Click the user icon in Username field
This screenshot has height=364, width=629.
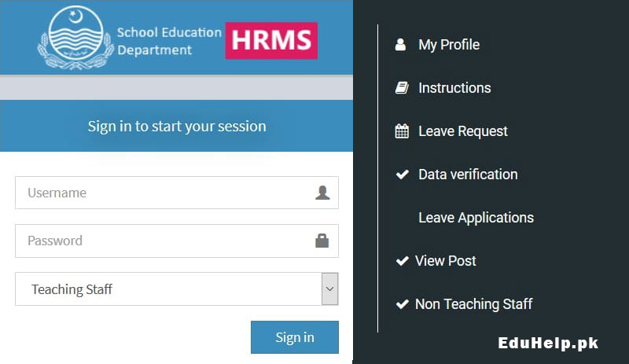click(322, 193)
